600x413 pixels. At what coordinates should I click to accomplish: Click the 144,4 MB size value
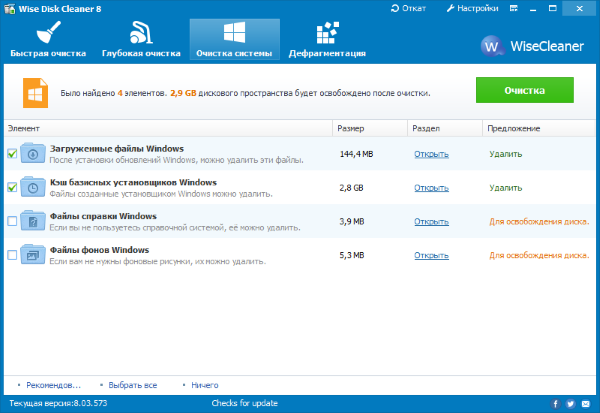[356, 154]
